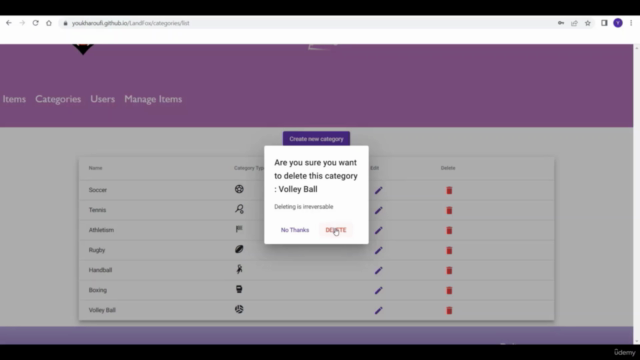Select the Tennis name cell

[98, 210]
